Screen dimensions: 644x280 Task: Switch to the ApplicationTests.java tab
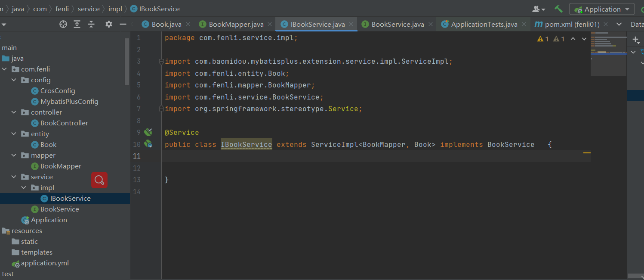tap(484, 25)
